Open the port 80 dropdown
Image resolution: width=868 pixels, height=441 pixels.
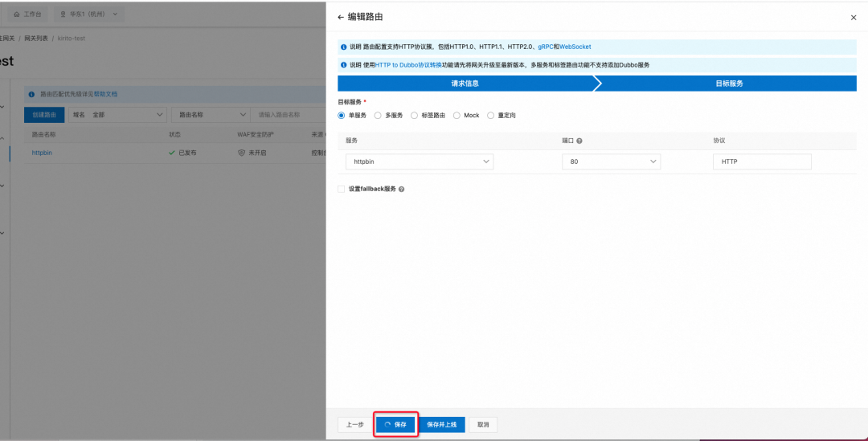pyautogui.click(x=611, y=161)
